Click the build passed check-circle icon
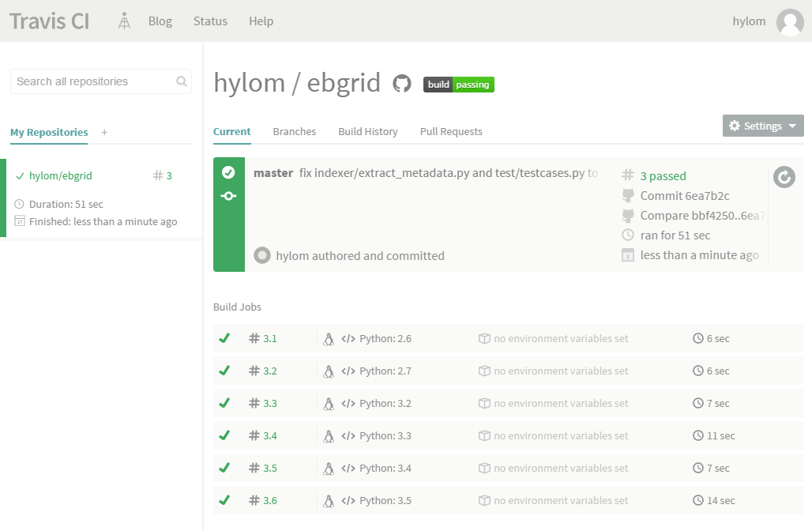Image resolution: width=812 pixels, height=531 pixels. [228, 172]
